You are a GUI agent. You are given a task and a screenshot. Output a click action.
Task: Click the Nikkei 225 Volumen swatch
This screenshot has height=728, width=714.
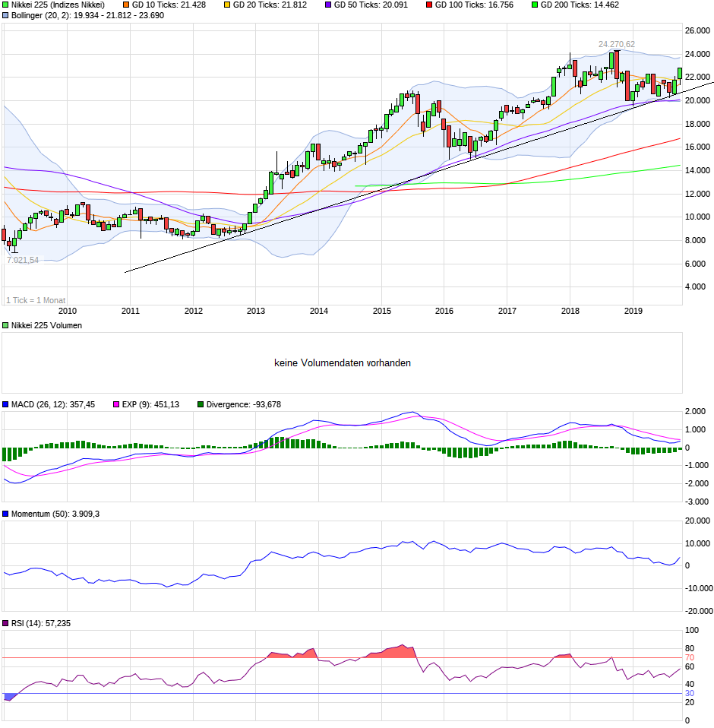tap(5, 325)
